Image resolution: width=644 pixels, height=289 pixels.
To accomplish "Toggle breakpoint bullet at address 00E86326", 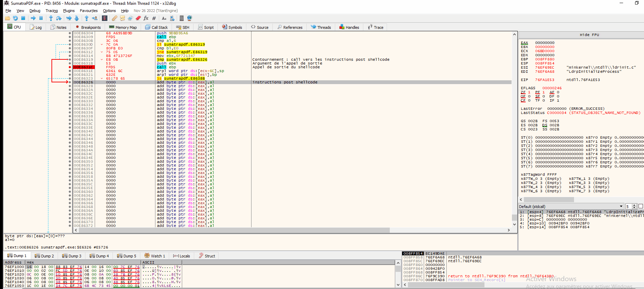I will (70, 82).
